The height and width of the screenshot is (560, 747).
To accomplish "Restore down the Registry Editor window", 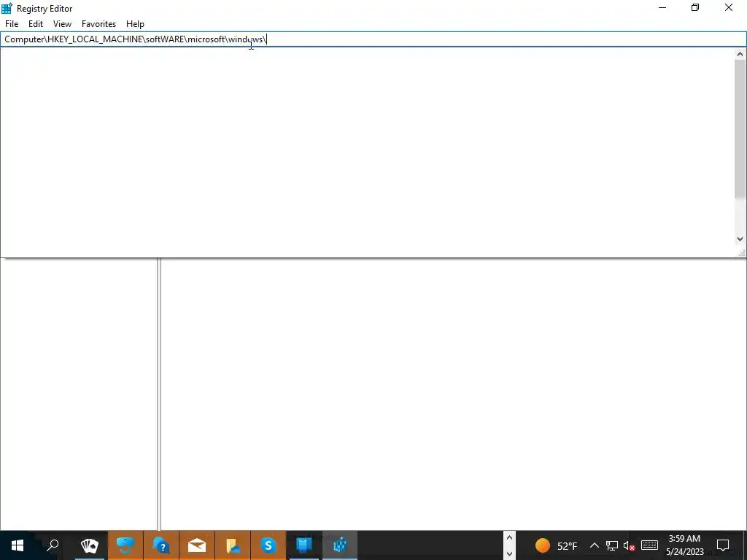I will tap(695, 8).
